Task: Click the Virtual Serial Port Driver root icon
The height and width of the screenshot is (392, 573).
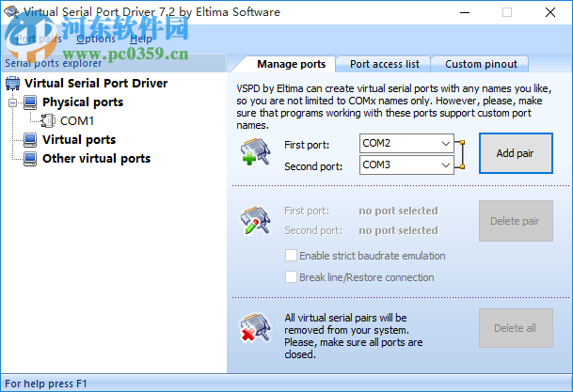Action: (x=13, y=84)
